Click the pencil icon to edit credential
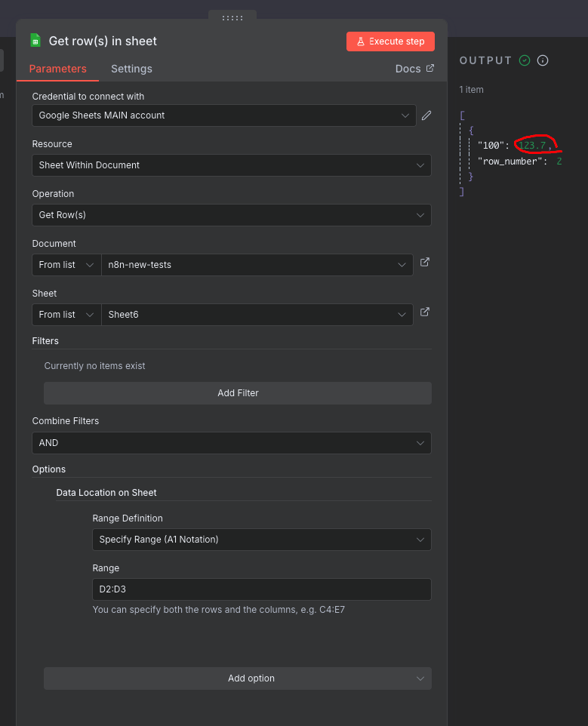This screenshot has height=726, width=588. [x=426, y=115]
